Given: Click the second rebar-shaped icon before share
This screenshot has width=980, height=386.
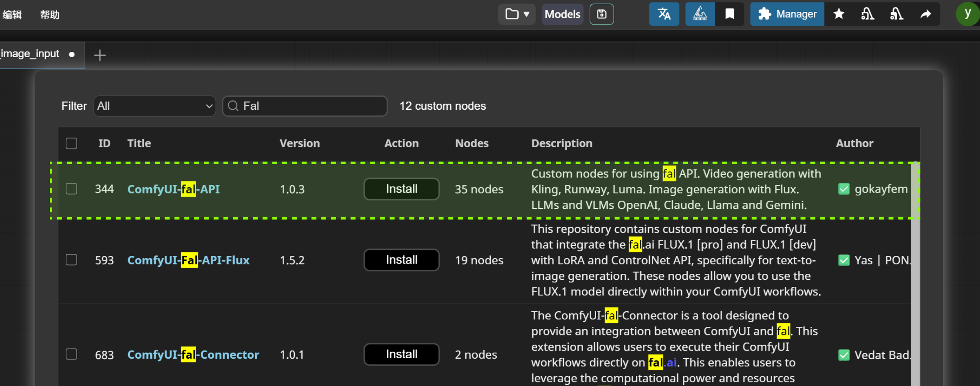Looking at the screenshot, I should 896,14.
